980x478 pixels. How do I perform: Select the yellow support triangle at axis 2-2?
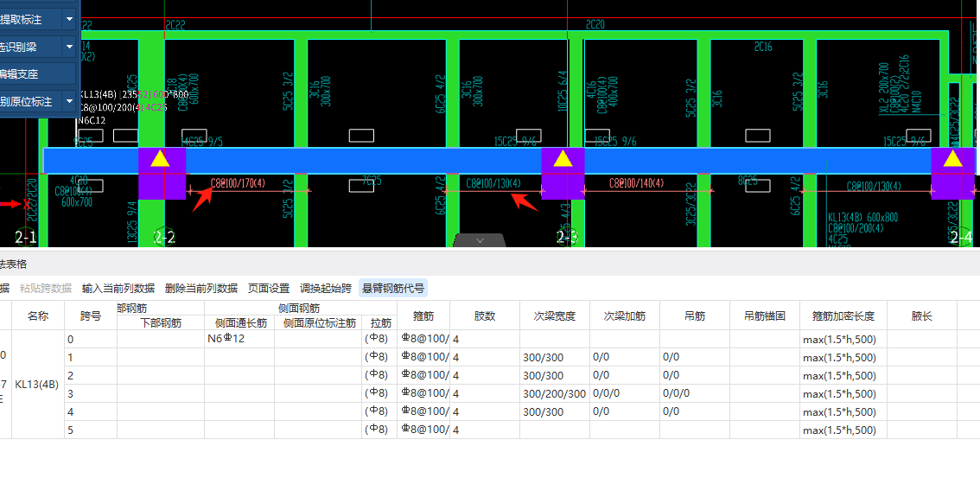point(160,159)
